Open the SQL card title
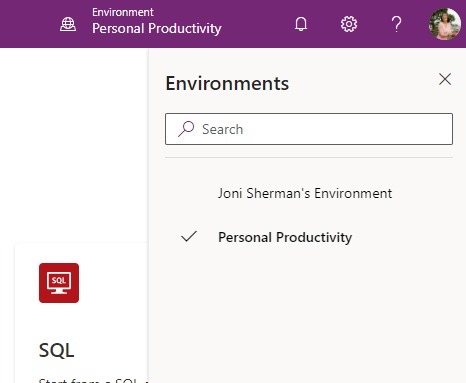 pos(56,350)
